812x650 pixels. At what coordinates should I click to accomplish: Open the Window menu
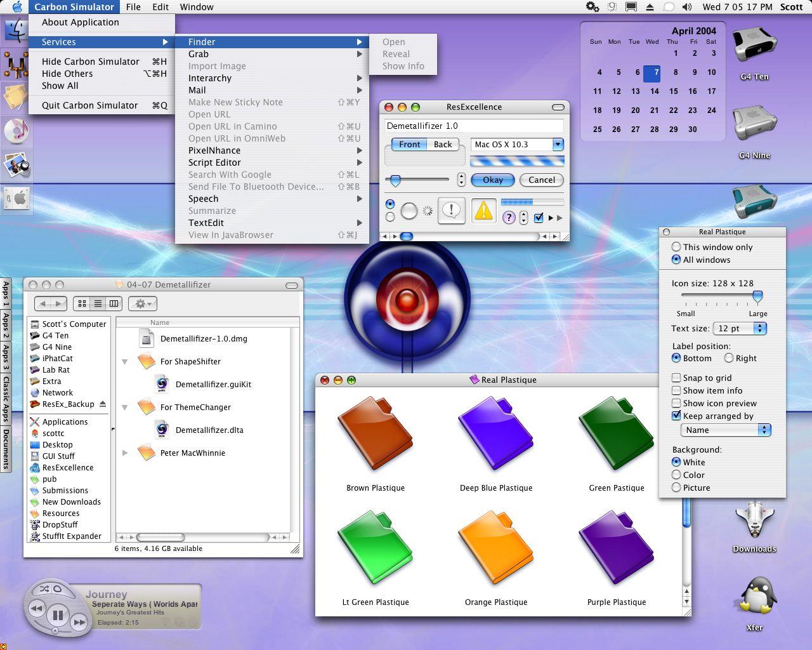pyautogui.click(x=197, y=7)
